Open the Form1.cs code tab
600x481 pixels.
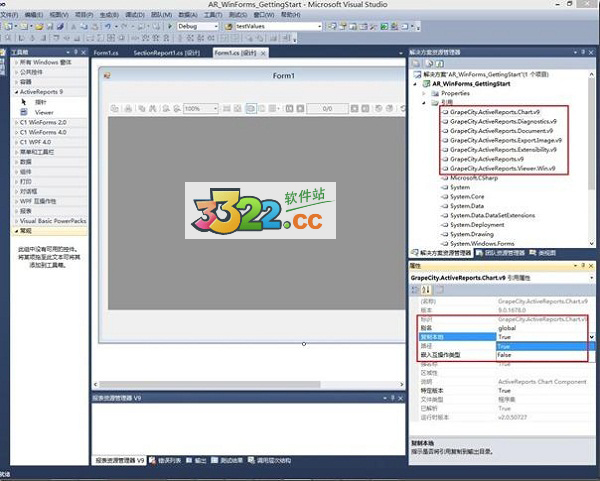[107, 51]
